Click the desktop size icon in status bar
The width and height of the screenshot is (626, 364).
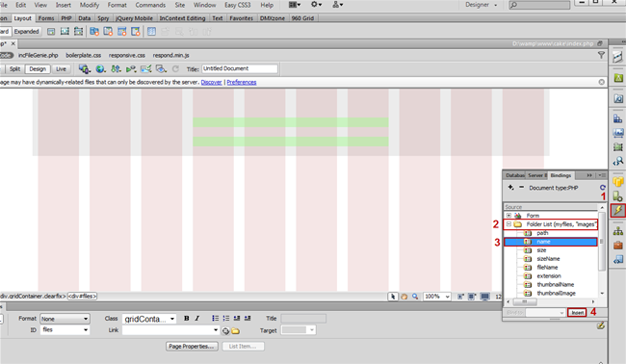pyautogui.click(x=484, y=297)
